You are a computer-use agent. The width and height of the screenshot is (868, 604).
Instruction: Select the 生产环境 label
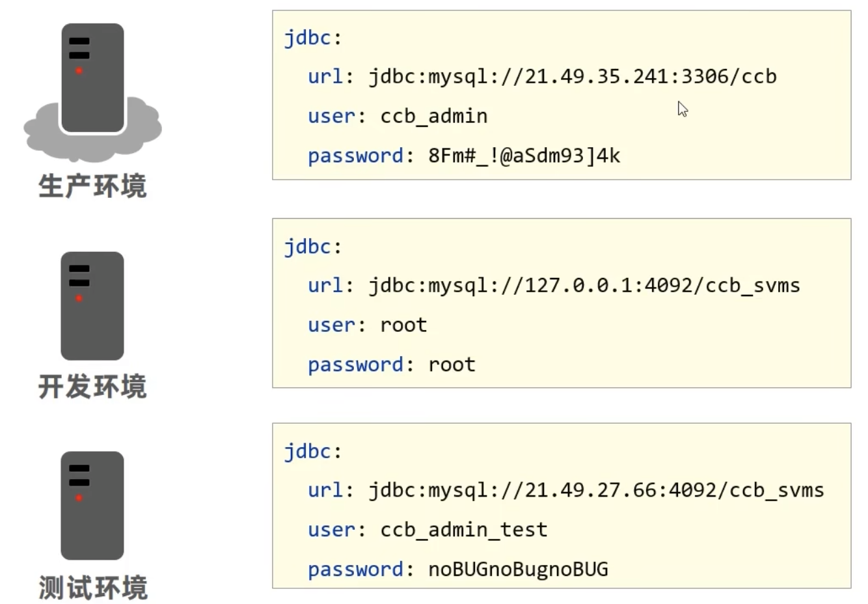coord(92,186)
